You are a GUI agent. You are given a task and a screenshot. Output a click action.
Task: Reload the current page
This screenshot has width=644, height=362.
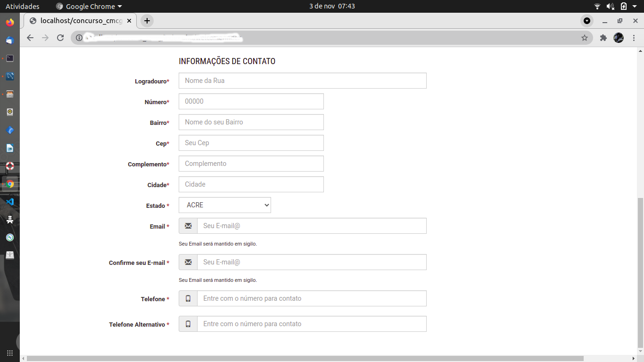[x=60, y=38]
